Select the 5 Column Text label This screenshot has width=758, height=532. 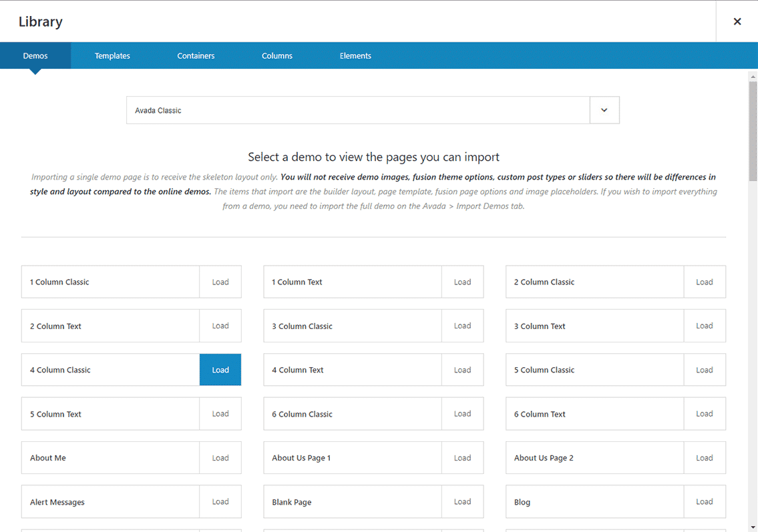pos(55,414)
